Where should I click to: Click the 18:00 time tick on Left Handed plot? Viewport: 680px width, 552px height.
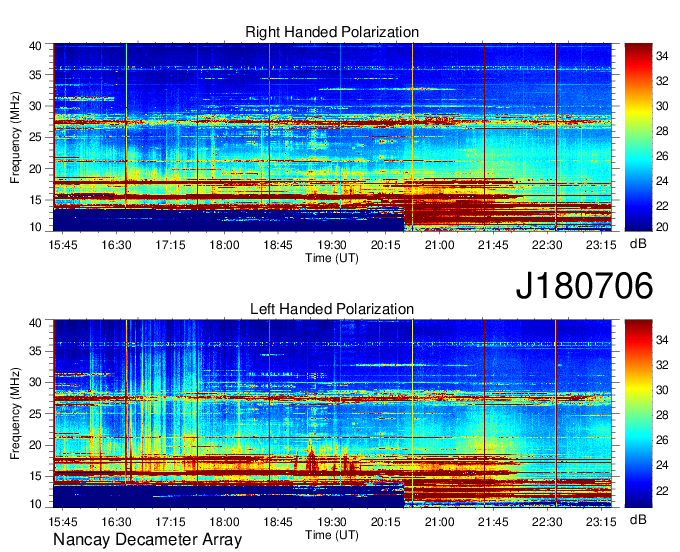224,521
